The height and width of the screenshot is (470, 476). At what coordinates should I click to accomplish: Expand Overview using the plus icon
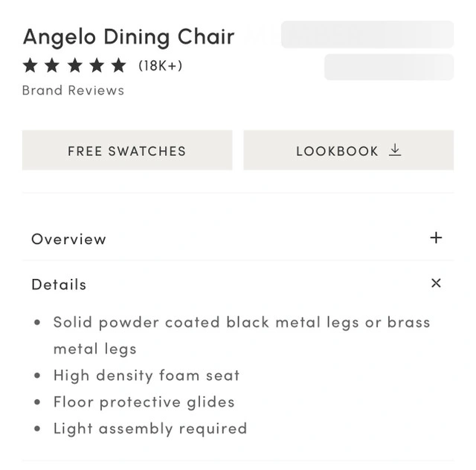(436, 238)
